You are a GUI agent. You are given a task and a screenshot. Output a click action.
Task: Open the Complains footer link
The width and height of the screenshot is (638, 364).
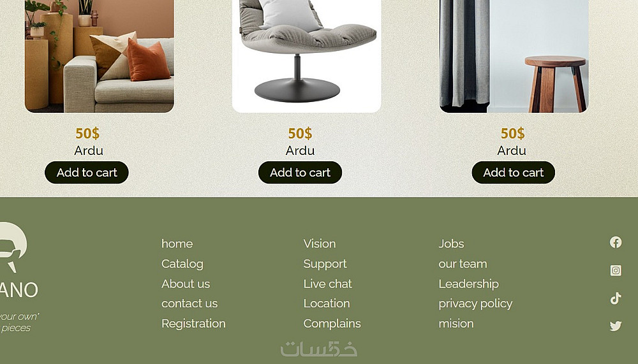click(332, 324)
